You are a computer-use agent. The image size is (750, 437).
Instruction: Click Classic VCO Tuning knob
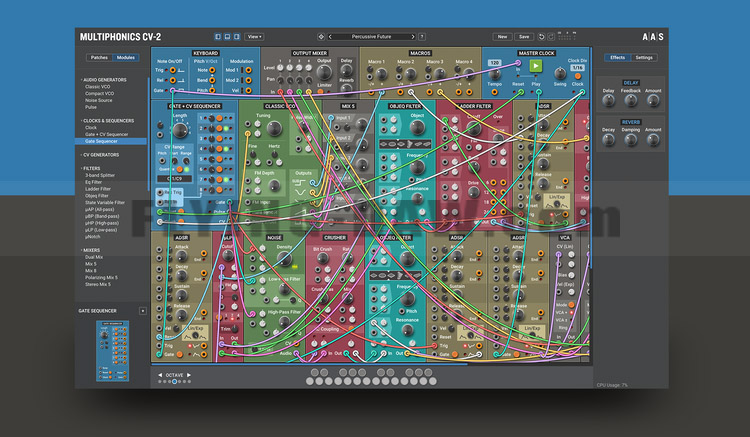tap(274, 128)
